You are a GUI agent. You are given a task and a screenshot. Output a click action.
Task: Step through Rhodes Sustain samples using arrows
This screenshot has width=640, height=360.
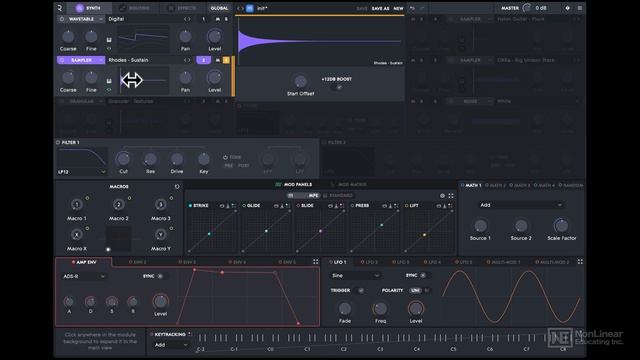pos(187,60)
